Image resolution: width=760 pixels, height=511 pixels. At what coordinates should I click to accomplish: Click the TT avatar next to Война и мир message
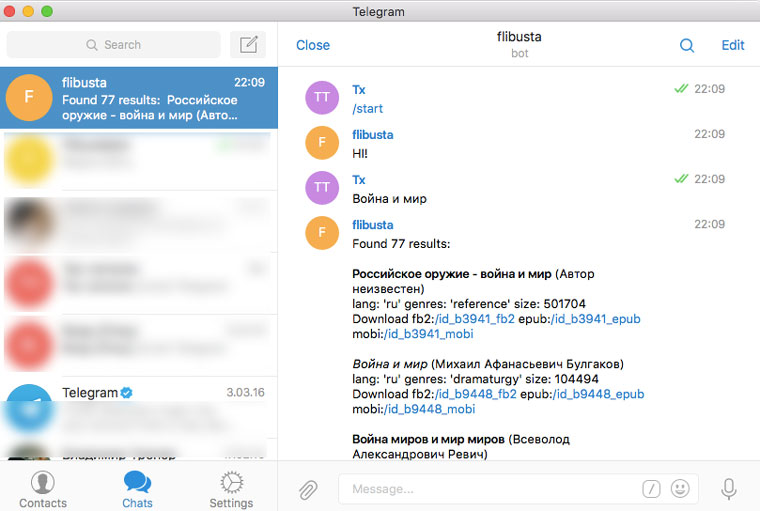[322, 188]
